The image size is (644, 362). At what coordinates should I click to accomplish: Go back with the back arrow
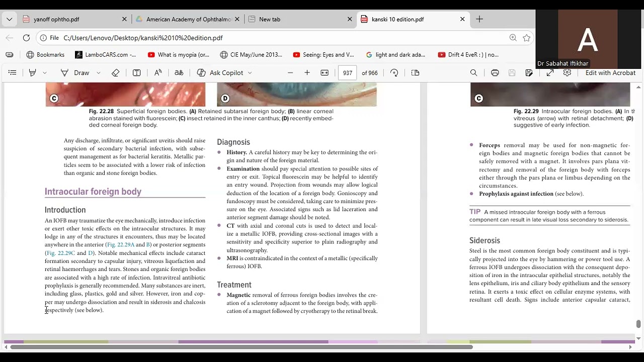pos(10,38)
